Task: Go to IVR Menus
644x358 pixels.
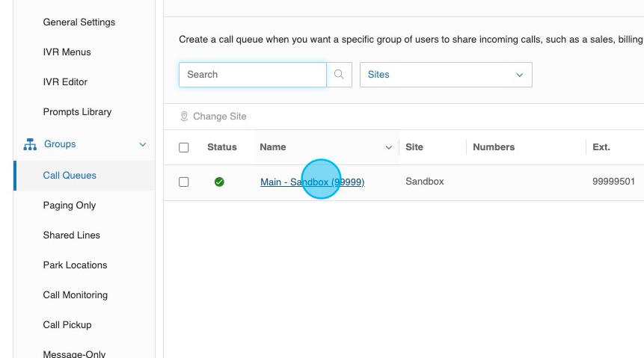Action: [x=67, y=52]
